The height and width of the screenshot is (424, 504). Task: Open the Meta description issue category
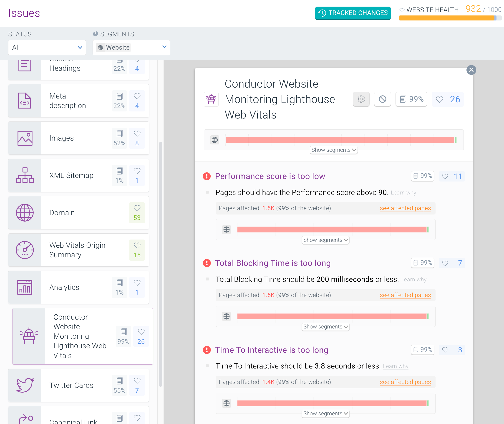79,101
